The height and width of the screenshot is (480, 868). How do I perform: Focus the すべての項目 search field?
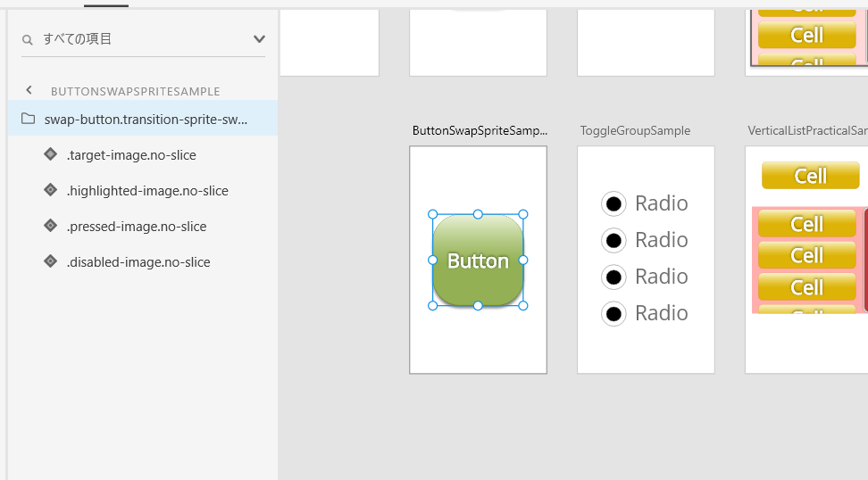[143, 39]
